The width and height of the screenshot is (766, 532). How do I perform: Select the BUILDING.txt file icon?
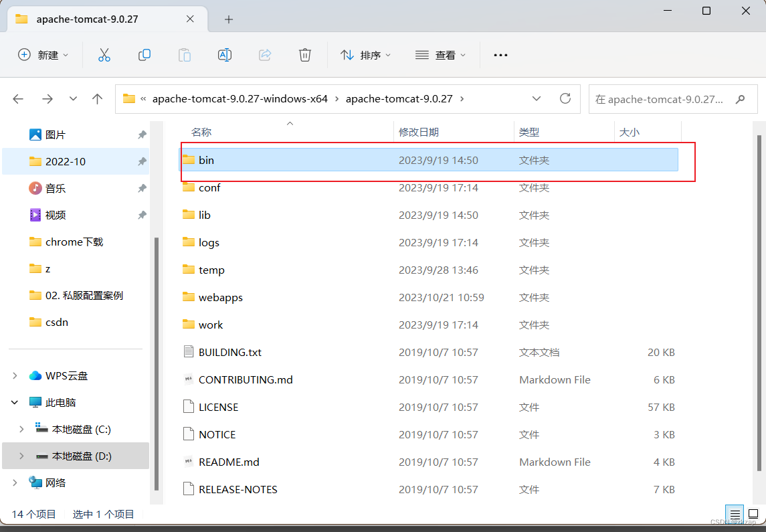189,352
